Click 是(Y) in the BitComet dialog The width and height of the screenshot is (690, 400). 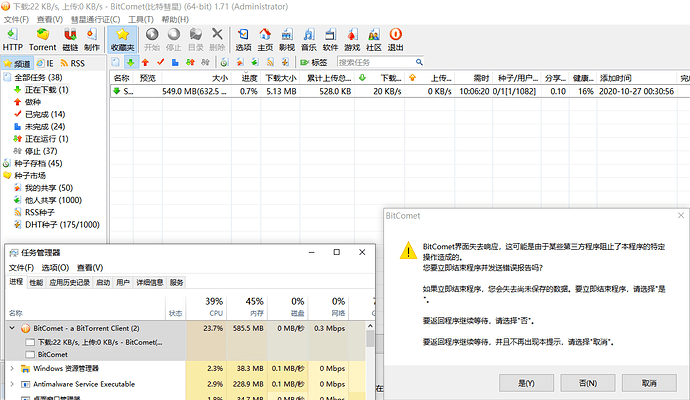[526, 383]
